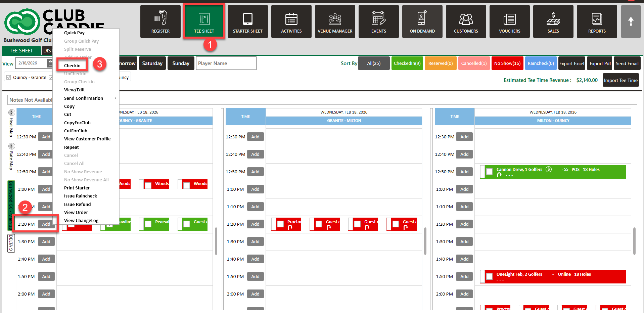
Task: Open the Vouchers module
Action: [509, 21]
